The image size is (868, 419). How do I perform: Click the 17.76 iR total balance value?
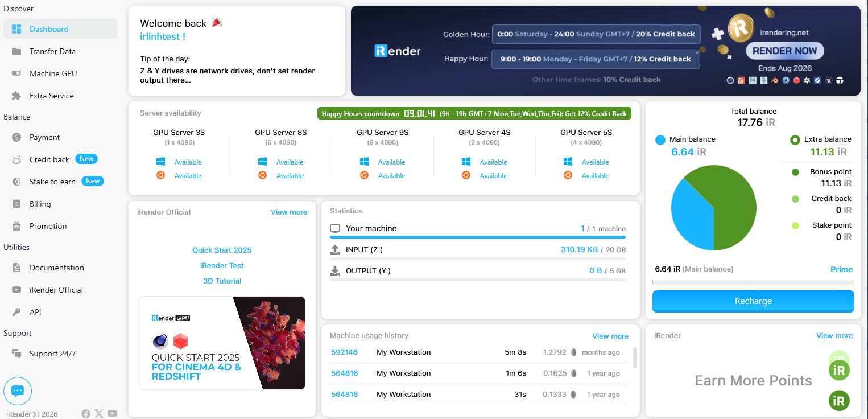click(757, 122)
